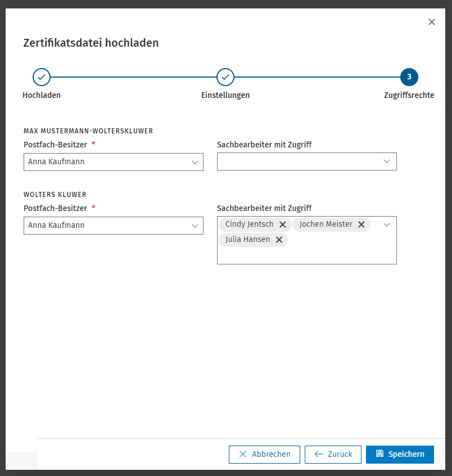The height and width of the screenshot is (476, 452).
Task: Click the Abbrechen button
Action: pos(264,455)
